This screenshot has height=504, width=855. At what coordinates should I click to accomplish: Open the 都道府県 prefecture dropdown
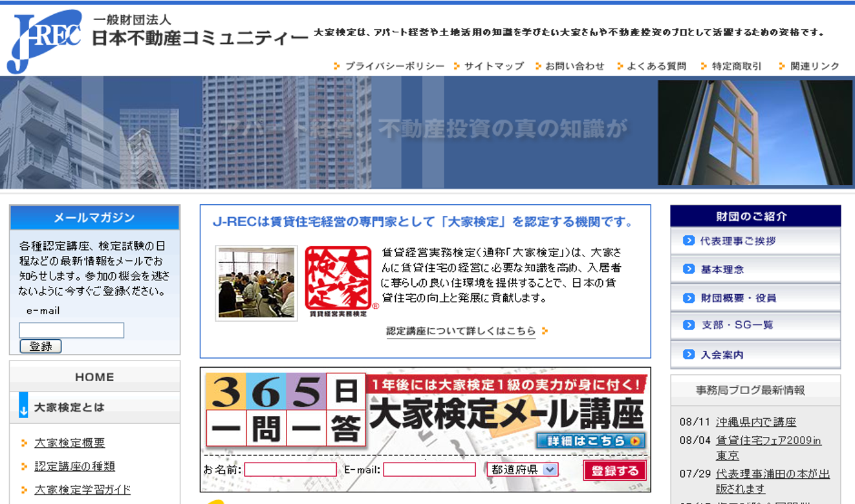(523, 470)
